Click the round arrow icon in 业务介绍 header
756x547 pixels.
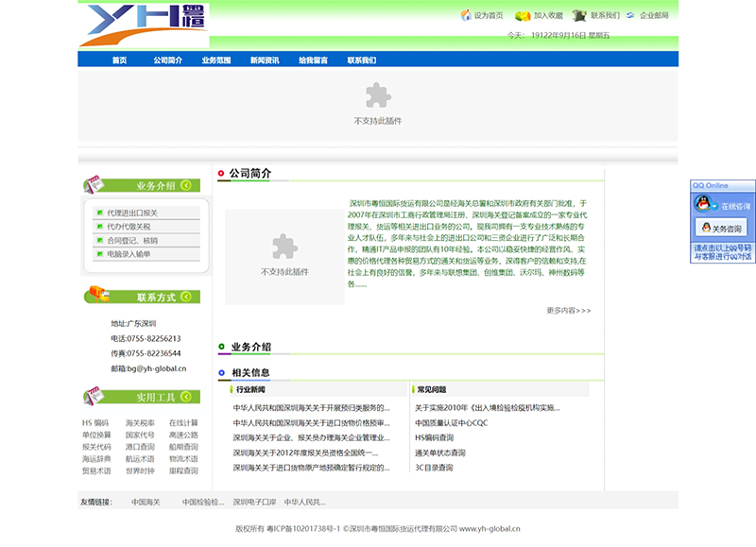point(185,185)
